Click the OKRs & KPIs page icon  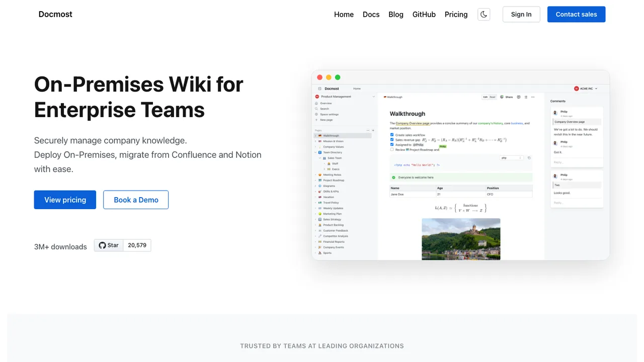[x=320, y=192]
